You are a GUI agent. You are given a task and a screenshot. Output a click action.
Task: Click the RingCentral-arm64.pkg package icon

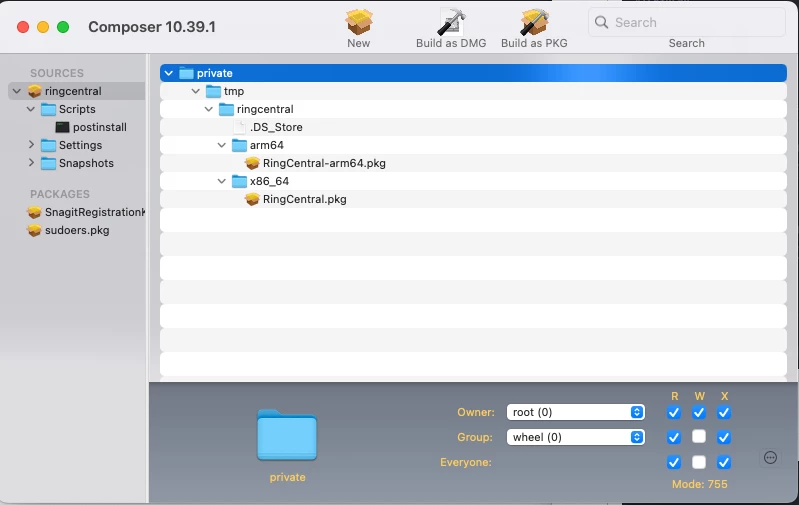(252, 163)
